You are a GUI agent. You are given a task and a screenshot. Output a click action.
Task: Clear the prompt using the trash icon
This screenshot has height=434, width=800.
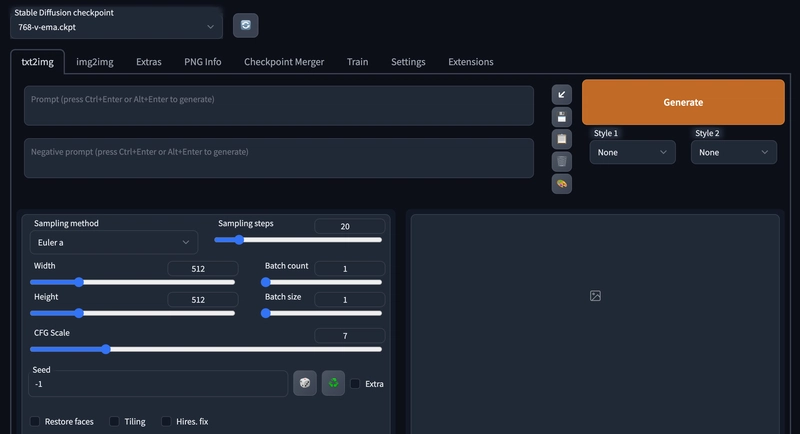[561, 162]
